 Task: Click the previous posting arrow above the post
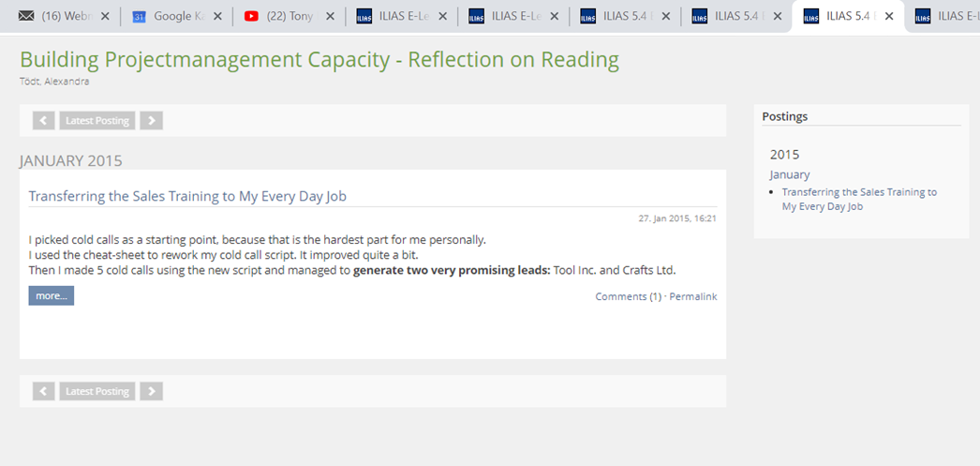tap(43, 120)
